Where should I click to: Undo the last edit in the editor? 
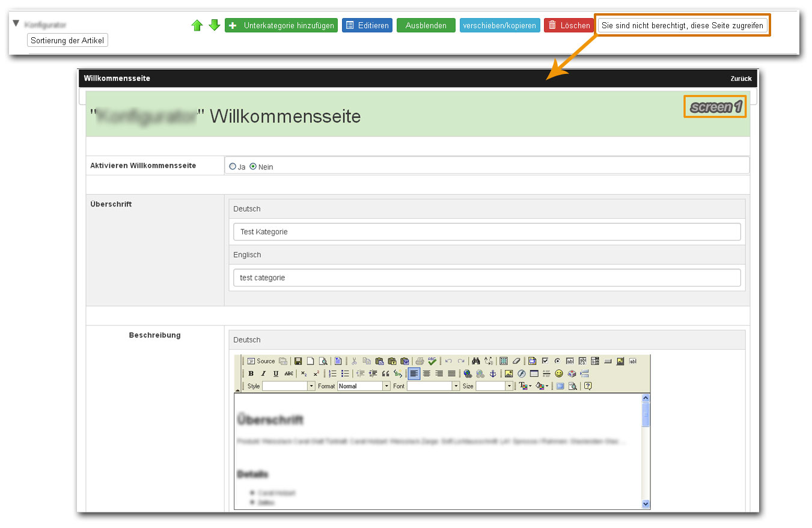click(448, 360)
